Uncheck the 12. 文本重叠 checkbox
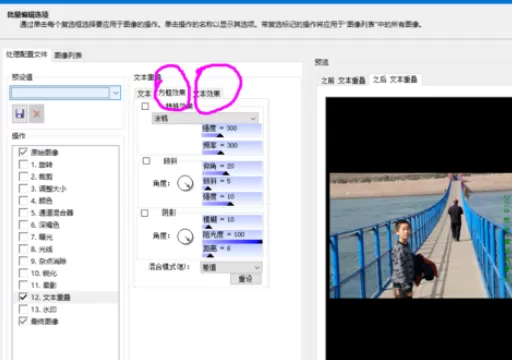Image resolution: width=512 pixels, height=360 pixels. click(23, 297)
